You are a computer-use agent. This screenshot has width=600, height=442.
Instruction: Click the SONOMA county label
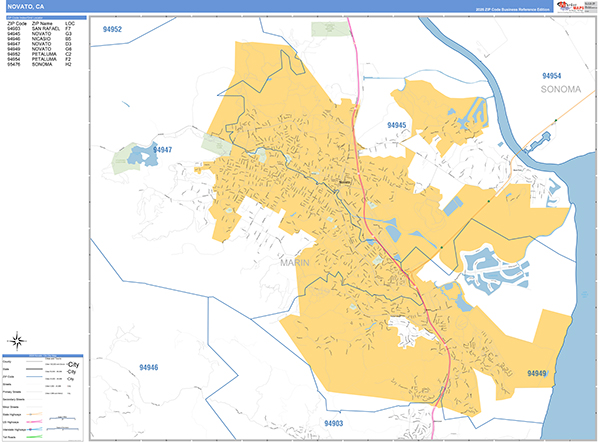[x=559, y=89]
